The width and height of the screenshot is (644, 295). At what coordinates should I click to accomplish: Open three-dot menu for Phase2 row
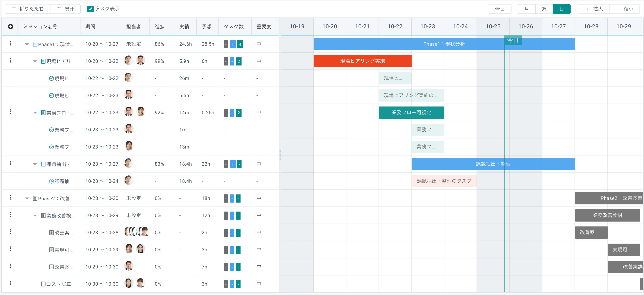(10, 197)
